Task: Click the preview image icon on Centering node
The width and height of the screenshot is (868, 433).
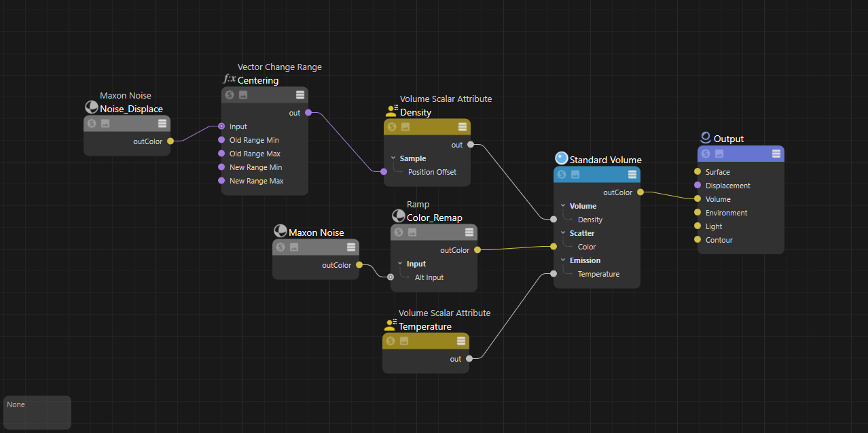Action: 243,95
